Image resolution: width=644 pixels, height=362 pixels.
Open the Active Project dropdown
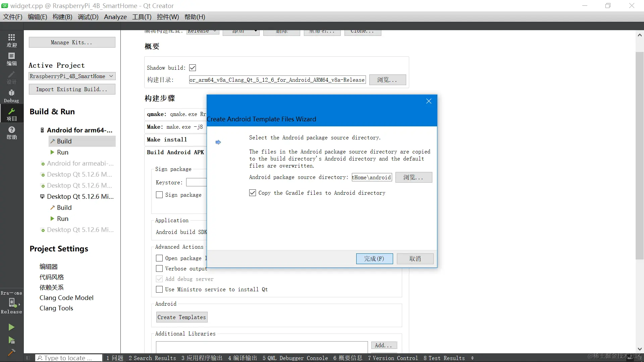[x=72, y=76]
